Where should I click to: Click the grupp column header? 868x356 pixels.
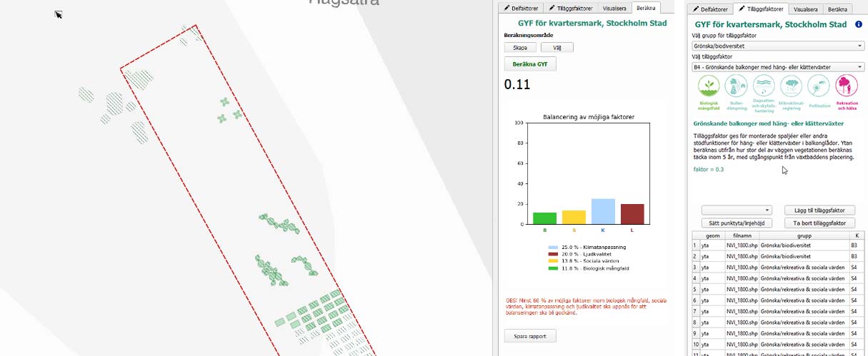tap(804, 235)
